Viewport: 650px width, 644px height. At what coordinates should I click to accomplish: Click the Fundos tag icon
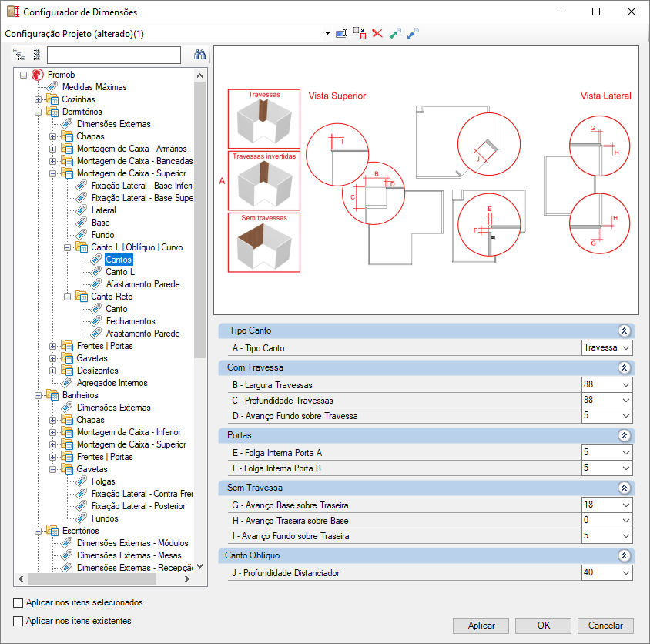(82, 518)
